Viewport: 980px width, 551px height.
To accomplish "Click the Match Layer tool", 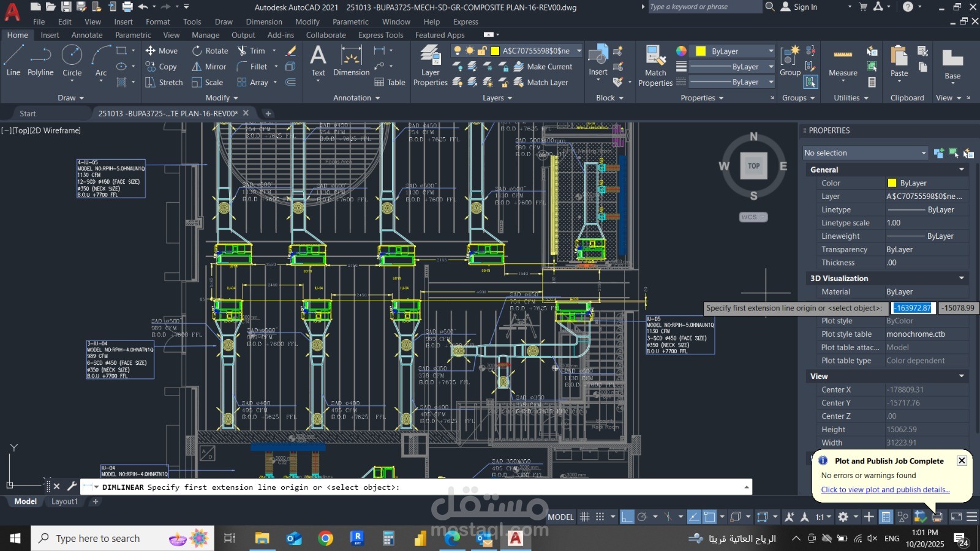I will (x=541, y=82).
